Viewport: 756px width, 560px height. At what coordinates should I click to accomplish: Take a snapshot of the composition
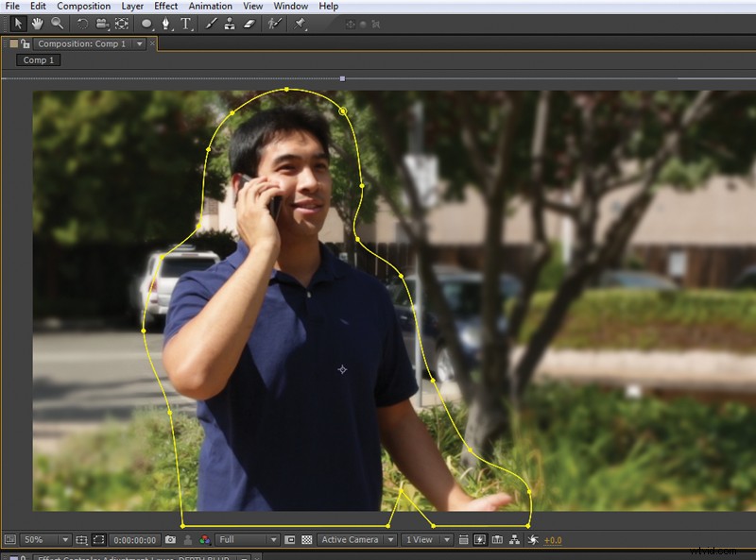(x=170, y=539)
